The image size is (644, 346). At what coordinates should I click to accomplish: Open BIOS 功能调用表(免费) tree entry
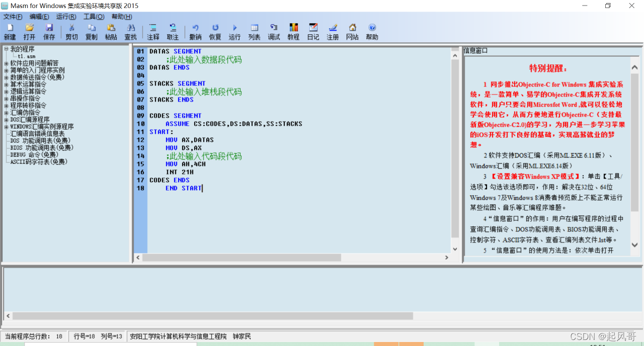coord(42,148)
